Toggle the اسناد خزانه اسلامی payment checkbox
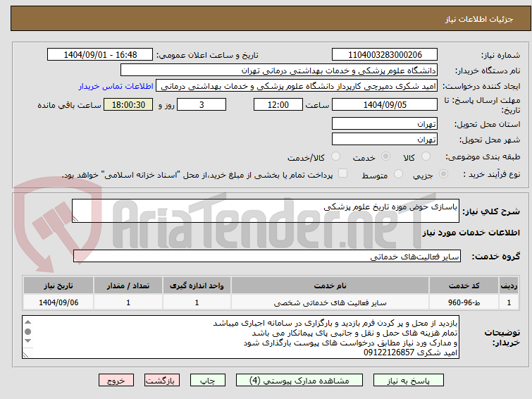 [343, 173]
